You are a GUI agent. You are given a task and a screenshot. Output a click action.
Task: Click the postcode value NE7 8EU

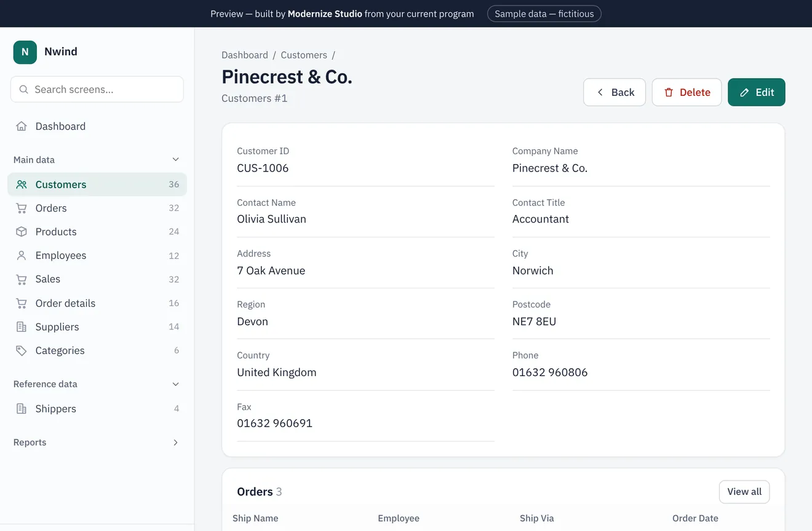[x=534, y=321]
